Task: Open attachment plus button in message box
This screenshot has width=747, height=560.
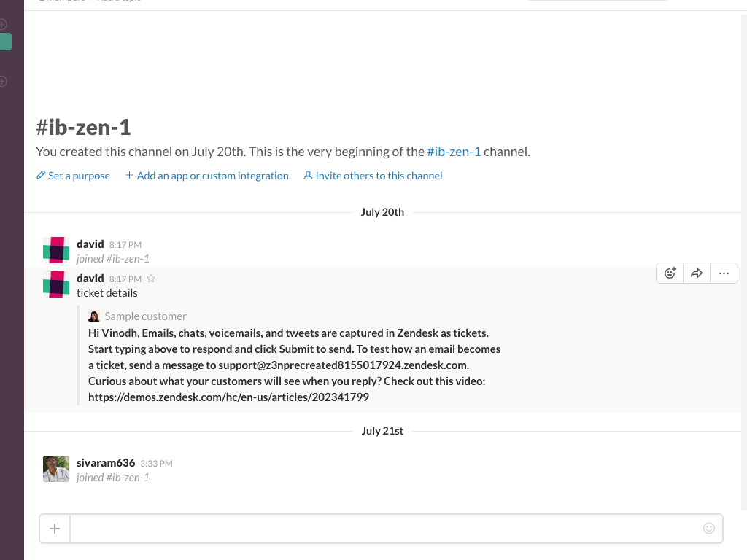Action: pos(55,529)
